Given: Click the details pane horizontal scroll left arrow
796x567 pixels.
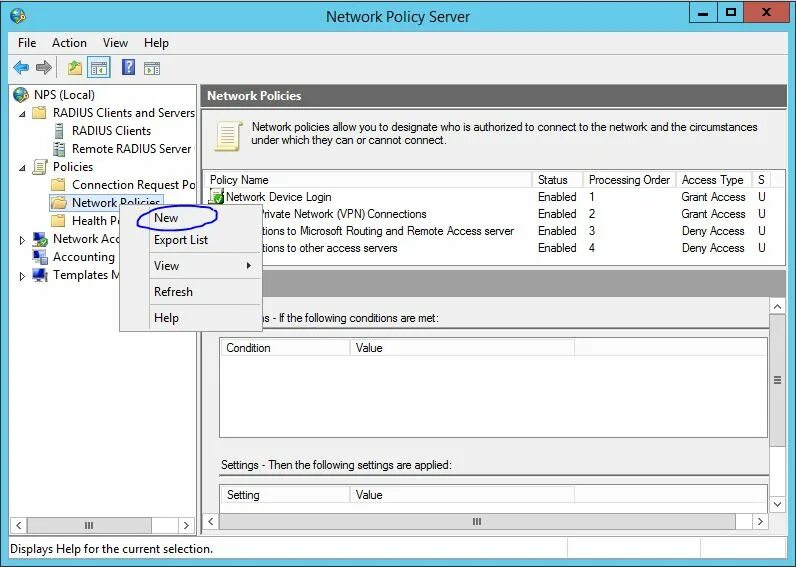Looking at the screenshot, I should click(211, 521).
